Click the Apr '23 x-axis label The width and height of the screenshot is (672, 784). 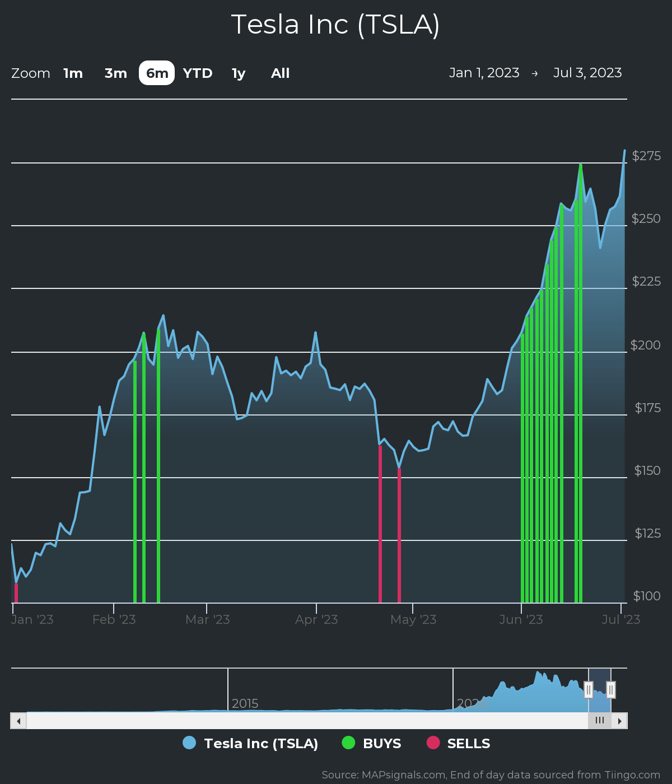[316, 619]
